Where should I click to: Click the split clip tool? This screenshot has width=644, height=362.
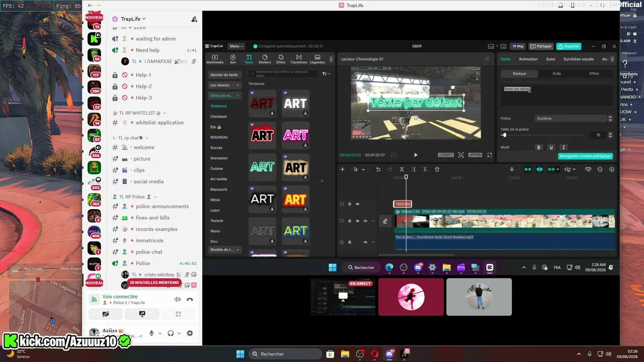pyautogui.click(x=401, y=169)
